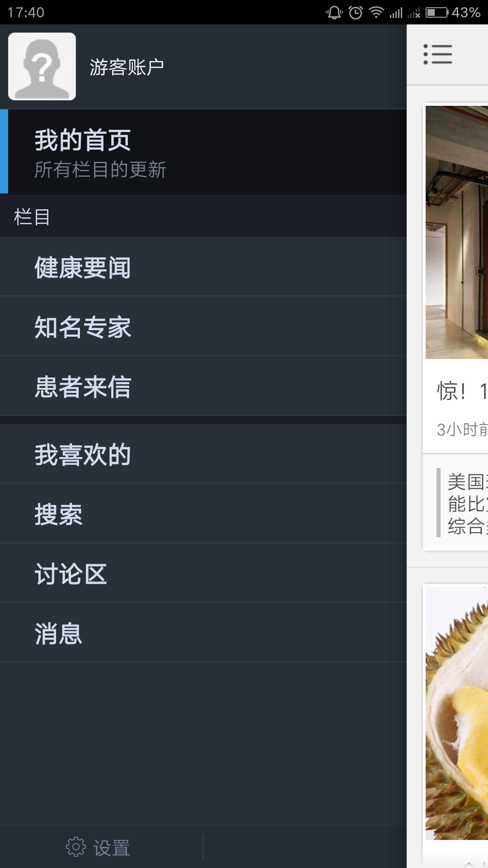Open the hamburger list menu icon
This screenshot has height=868, width=488.
pos(437,54)
